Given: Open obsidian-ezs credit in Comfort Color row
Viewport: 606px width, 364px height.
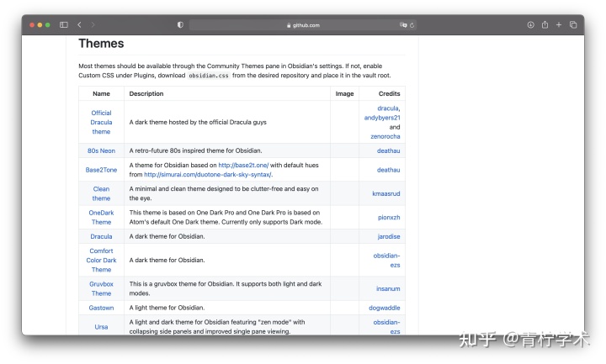Looking at the screenshot, I should 386,260.
